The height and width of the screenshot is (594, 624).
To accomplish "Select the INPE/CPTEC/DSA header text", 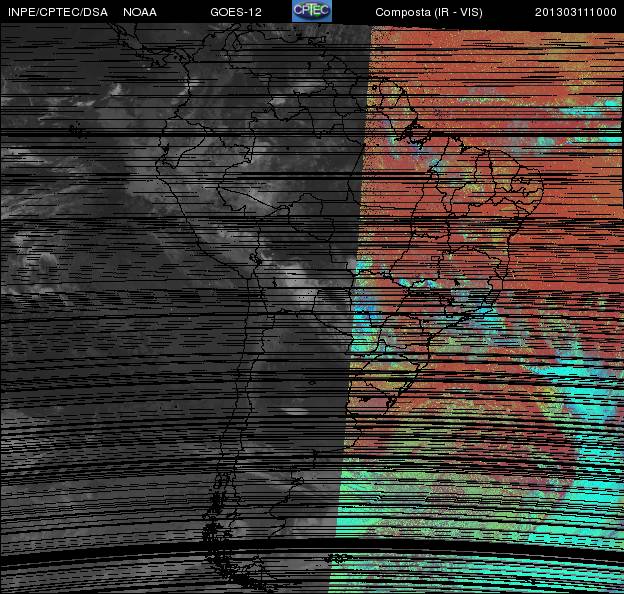I will [58, 12].
